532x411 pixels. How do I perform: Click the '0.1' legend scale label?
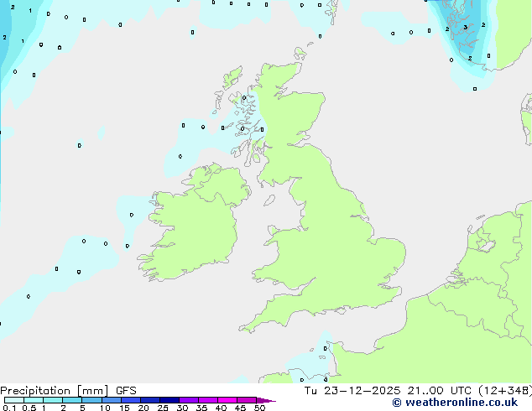click(9, 408)
